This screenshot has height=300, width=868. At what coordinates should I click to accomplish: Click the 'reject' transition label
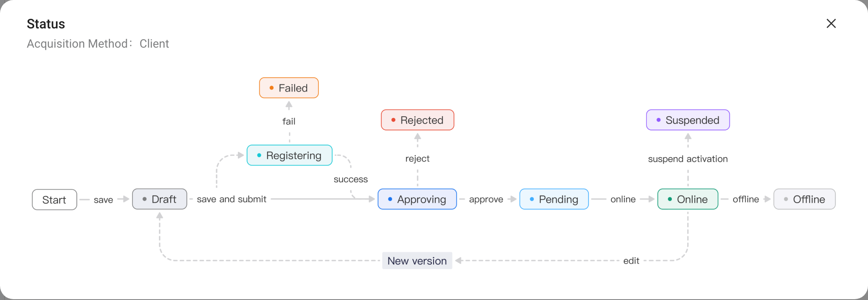417,159
